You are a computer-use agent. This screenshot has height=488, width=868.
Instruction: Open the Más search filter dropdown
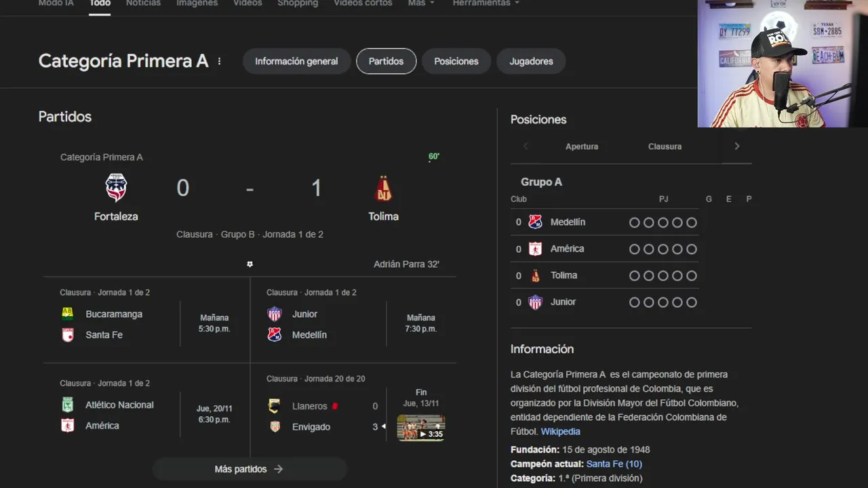[x=421, y=3]
